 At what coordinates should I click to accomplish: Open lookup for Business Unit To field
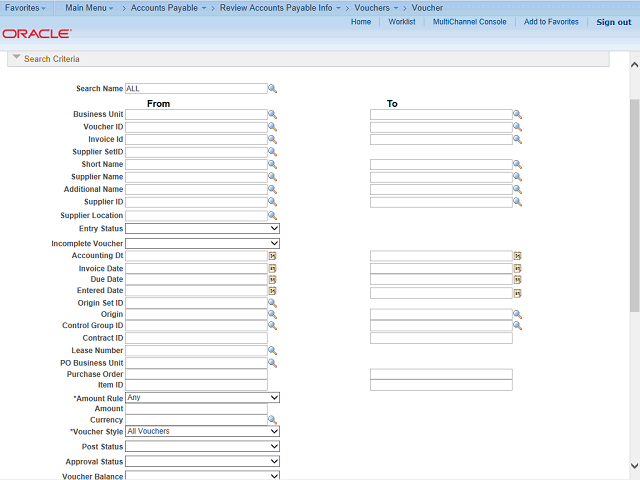517,114
